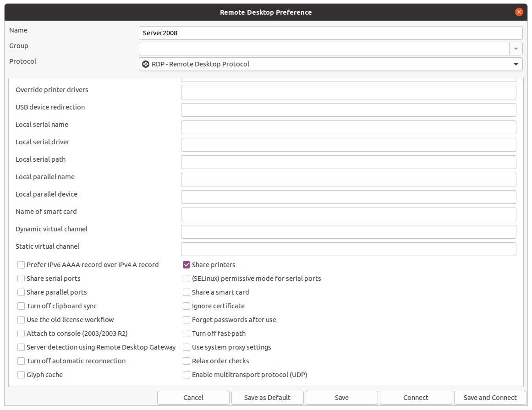Click the Local parallel name field

(x=348, y=180)
